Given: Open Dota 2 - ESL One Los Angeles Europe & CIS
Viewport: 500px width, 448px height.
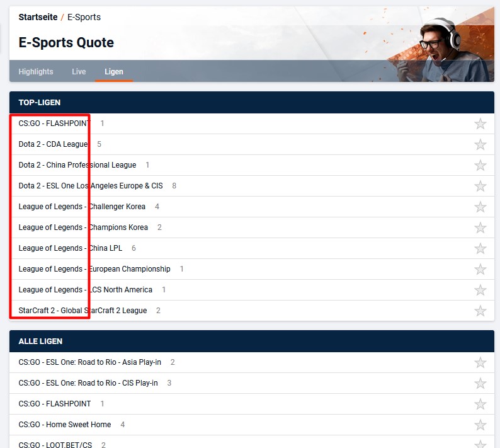Looking at the screenshot, I should coord(91,186).
